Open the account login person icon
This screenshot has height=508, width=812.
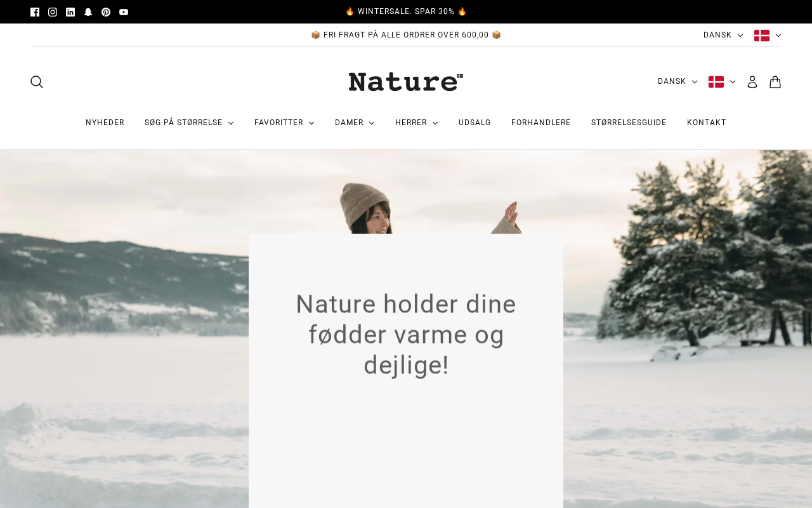point(752,82)
